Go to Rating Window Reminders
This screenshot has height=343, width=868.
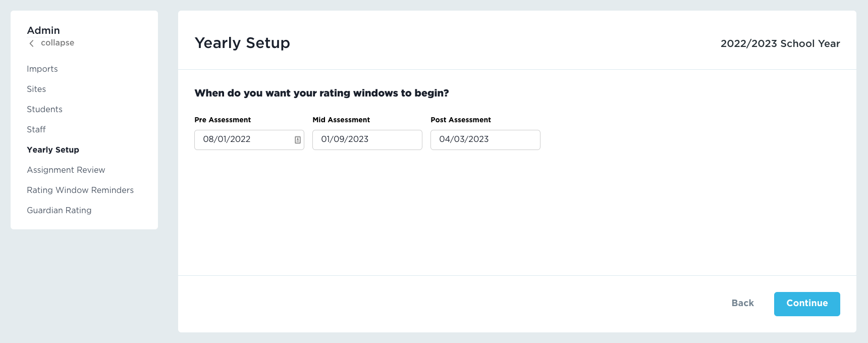tap(80, 190)
